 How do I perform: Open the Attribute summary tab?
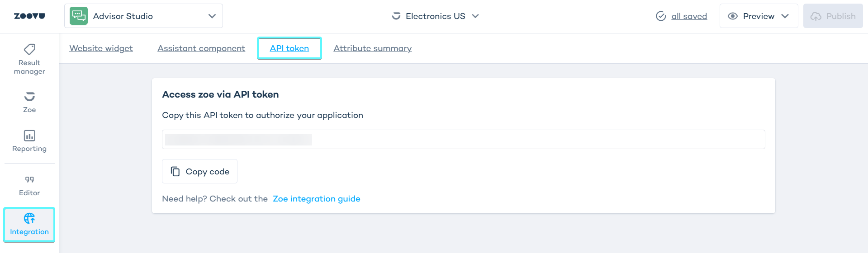click(373, 48)
